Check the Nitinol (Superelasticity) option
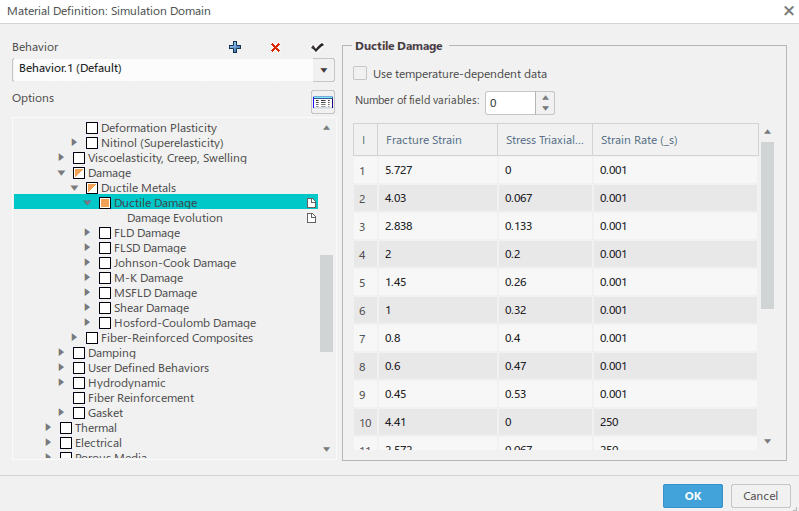The image size is (799, 511). tap(92, 143)
